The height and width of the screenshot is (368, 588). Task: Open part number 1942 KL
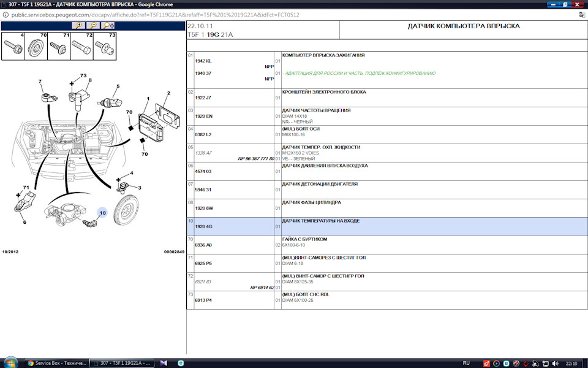(203, 61)
